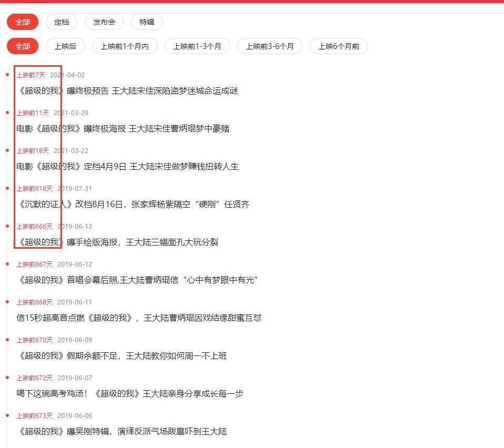Enable the 上映后 time filter

(x=65, y=46)
